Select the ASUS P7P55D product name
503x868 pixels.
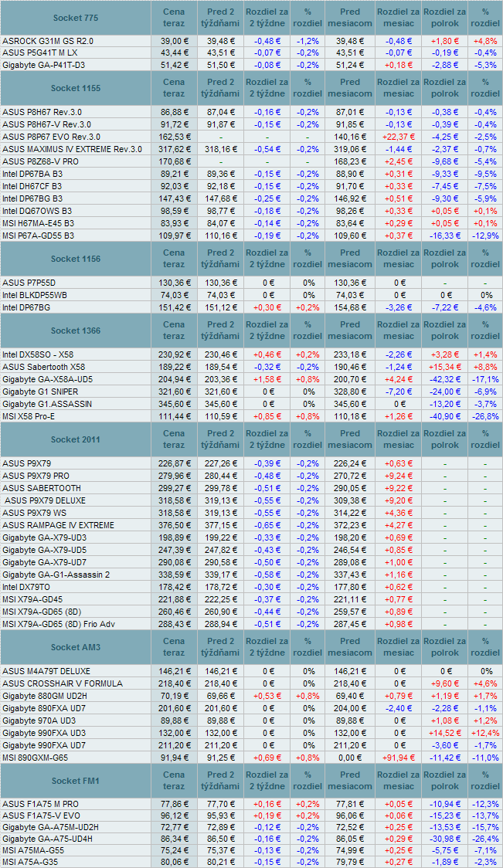pos(29,283)
